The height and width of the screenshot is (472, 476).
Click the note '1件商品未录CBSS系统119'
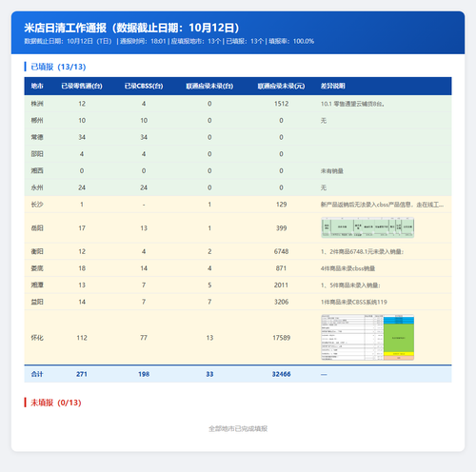click(354, 303)
